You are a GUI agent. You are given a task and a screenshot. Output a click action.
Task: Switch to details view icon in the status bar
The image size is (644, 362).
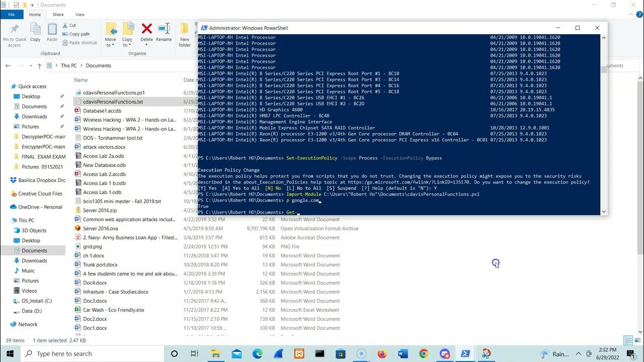click(627, 340)
